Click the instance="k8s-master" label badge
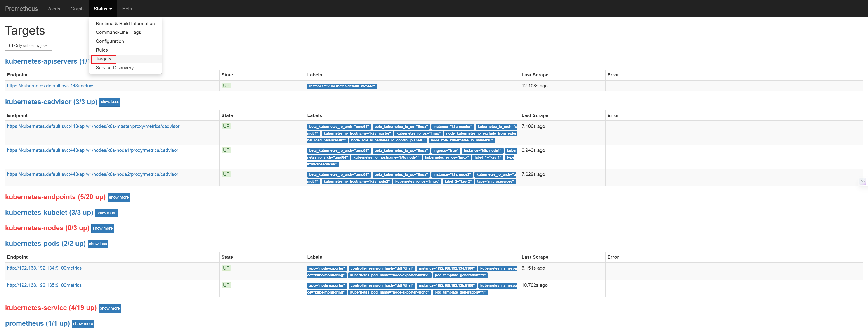The height and width of the screenshot is (332, 868). click(453, 127)
